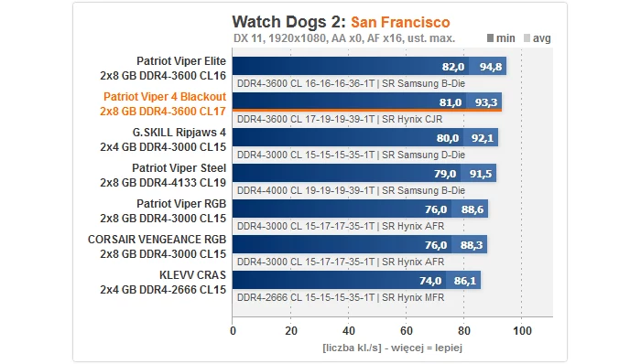This screenshot has height=364, width=641.
Task: Click the orange San Francisco subtitle
Action: pyautogui.click(x=400, y=22)
